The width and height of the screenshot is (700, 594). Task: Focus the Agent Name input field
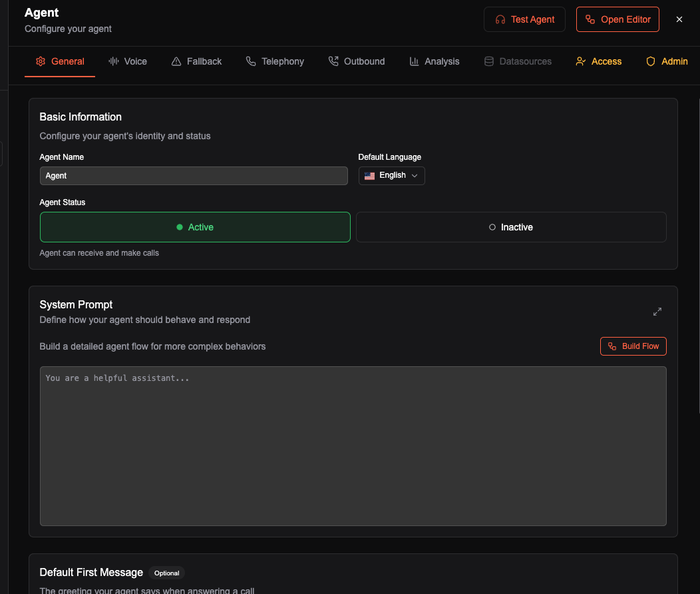194,176
